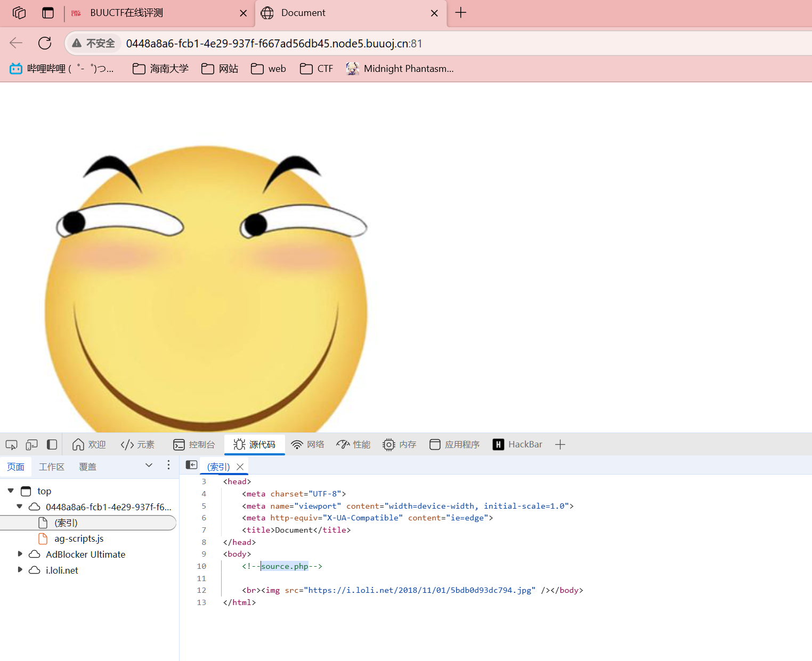Open the ag-scripts.js file
The image size is (812, 661).
(x=79, y=538)
